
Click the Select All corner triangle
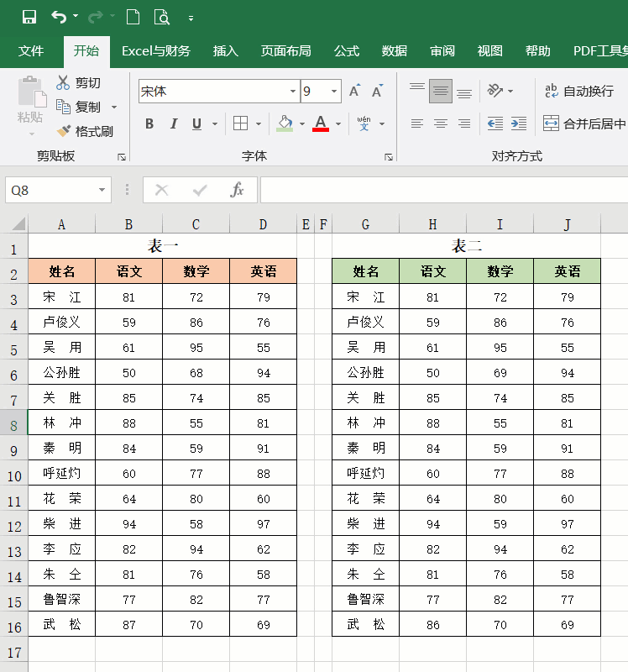coord(18,223)
